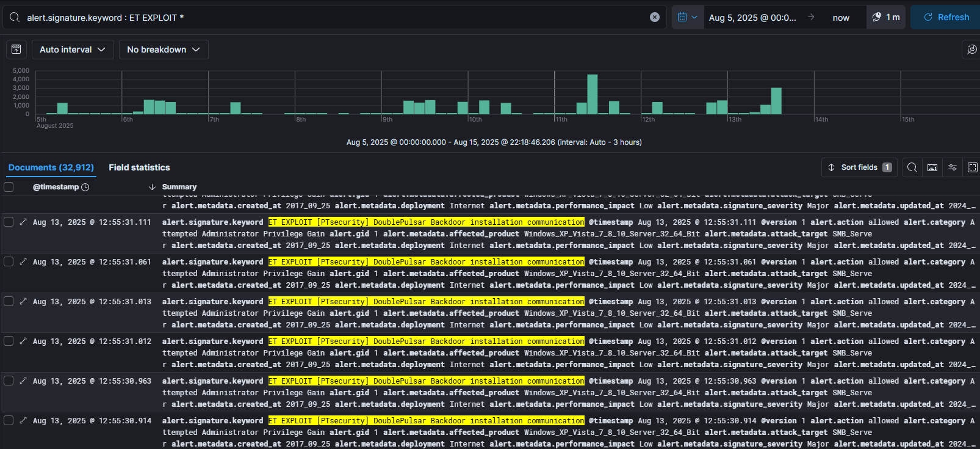Open the Auto interval dropdown
Viewport: 980px width, 449px height.
point(73,49)
